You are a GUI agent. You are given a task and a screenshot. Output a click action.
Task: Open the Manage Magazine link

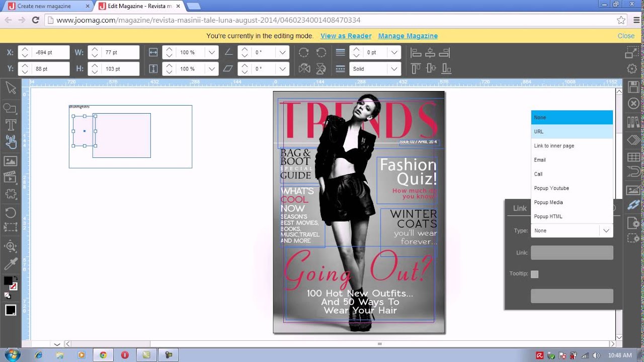tap(408, 36)
